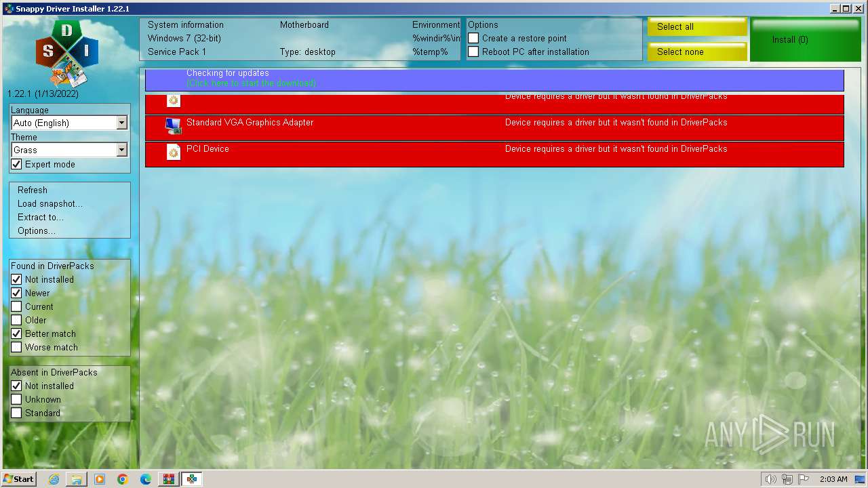This screenshot has height=488, width=868.
Task: Check the Older filter checkbox
Action: coord(16,320)
